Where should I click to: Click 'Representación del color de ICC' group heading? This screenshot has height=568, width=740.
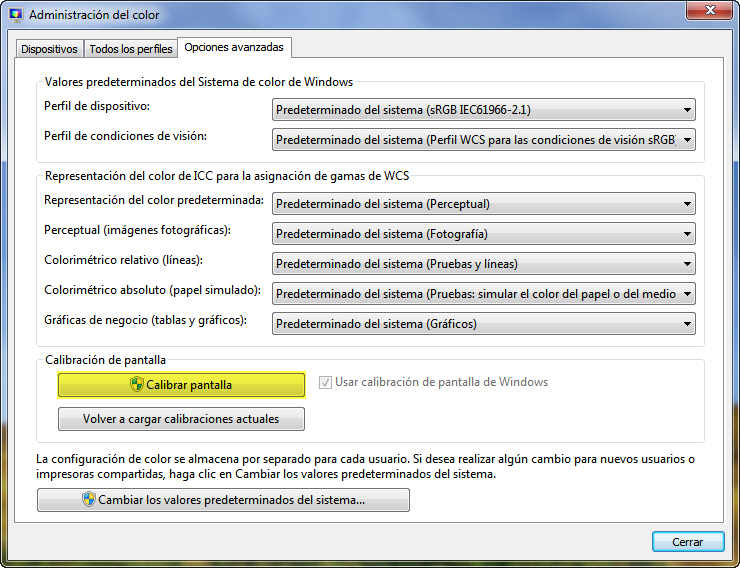(x=227, y=176)
